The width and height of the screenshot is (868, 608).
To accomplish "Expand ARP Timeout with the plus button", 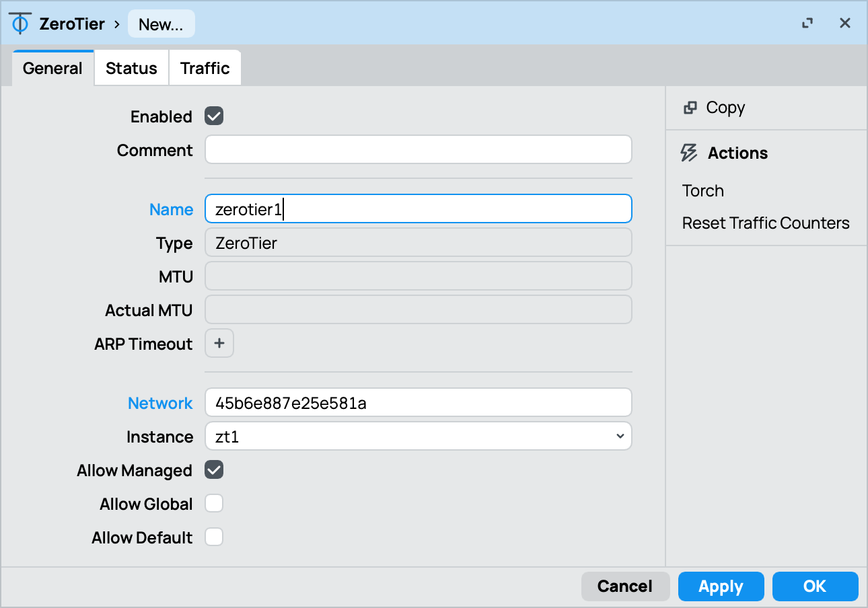I will [x=219, y=344].
